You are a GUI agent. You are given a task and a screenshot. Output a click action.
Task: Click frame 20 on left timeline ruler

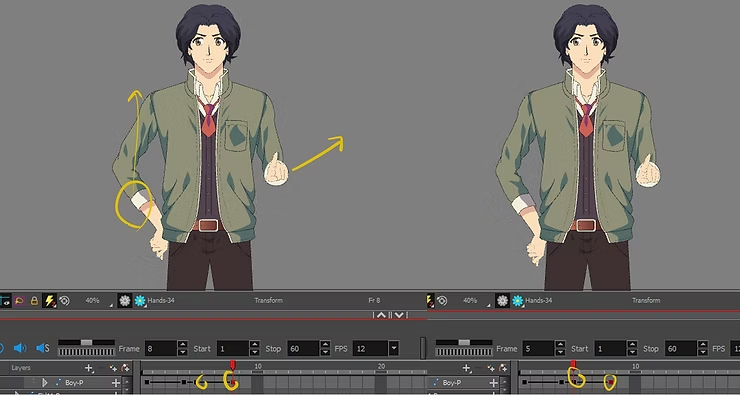(381, 366)
